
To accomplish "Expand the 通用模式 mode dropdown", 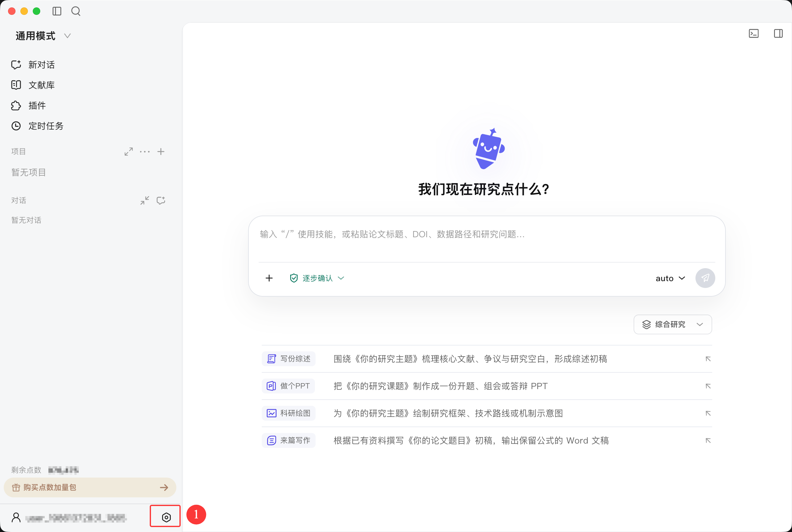I will (43, 36).
